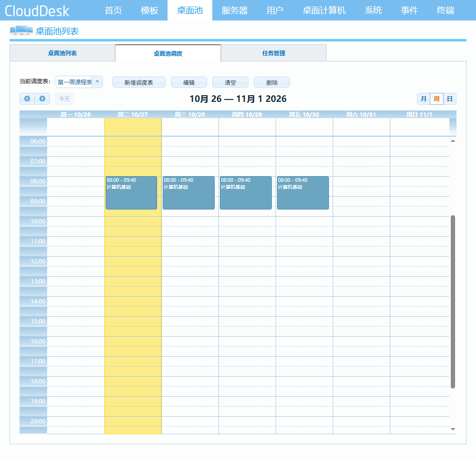The height and width of the screenshot is (459, 476).
Task: Select 计算机基础 event on 周四 10/29
Action: click(246, 193)
